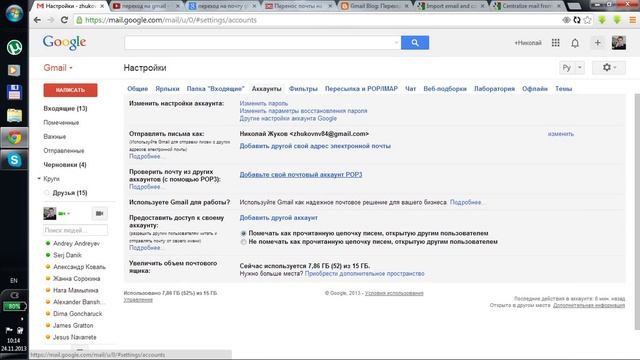Viewport: 640px width, 360px height.
Task: Switch to the Общие tab
Action: (138, 89)
